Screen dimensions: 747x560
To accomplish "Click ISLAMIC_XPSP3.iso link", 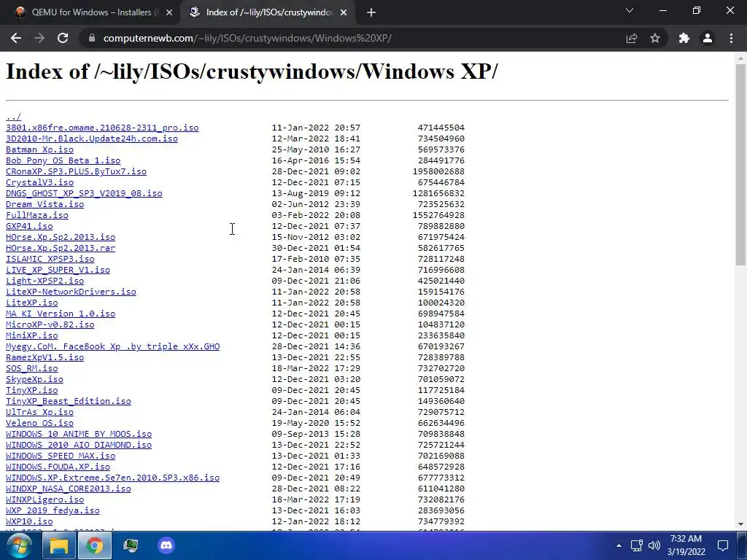I will pyautogui.click(x=50, y=259).
